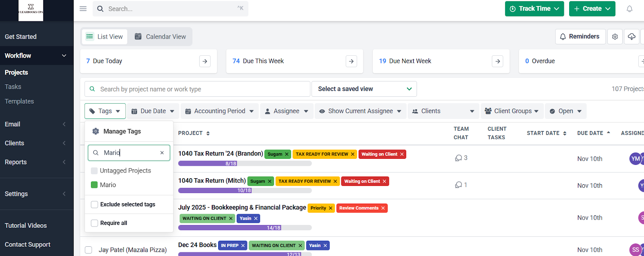Click the Reminders button
Viewport: 644px width, 256px height.
tap(580, 37)
